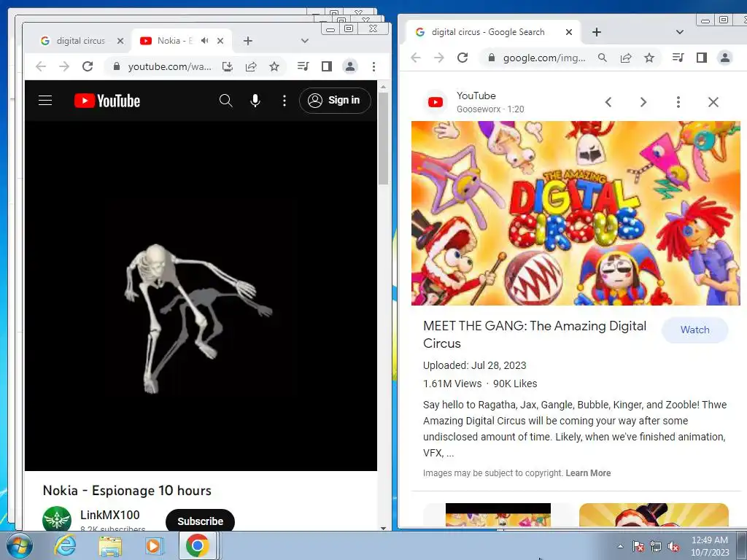Screen dimensions: 747x560
Task: Click Sign in button on YouTube
Action: pos(335,101)
